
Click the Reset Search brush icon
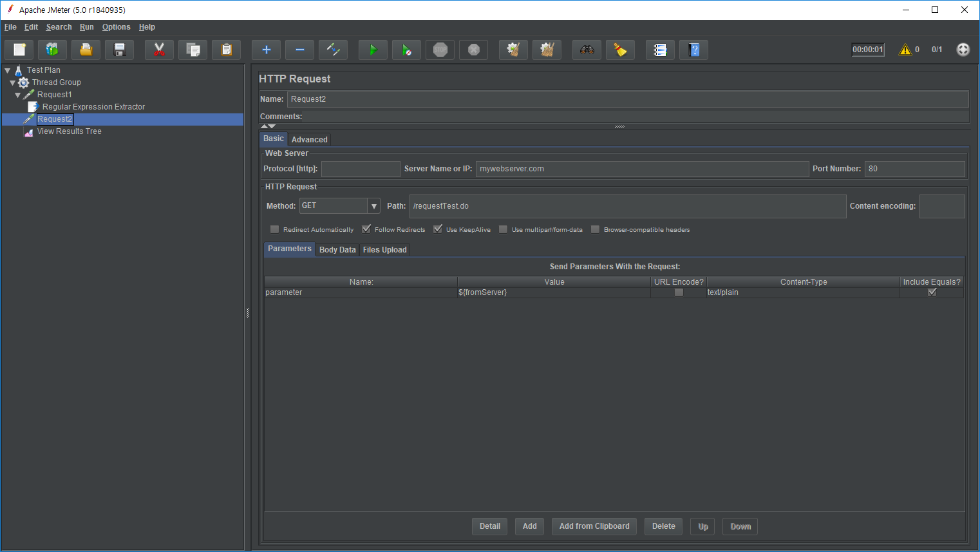pos(620,50)
